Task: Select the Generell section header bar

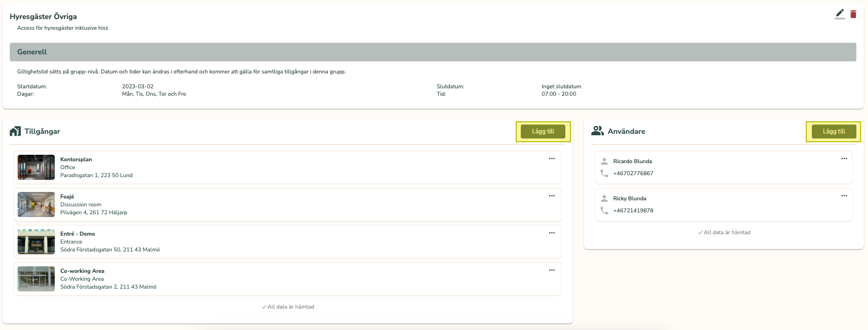Action: pos(433,52)
